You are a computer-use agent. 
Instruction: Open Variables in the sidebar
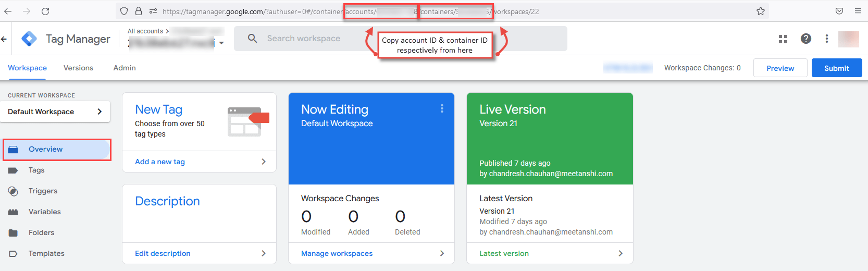coord(45,212)
